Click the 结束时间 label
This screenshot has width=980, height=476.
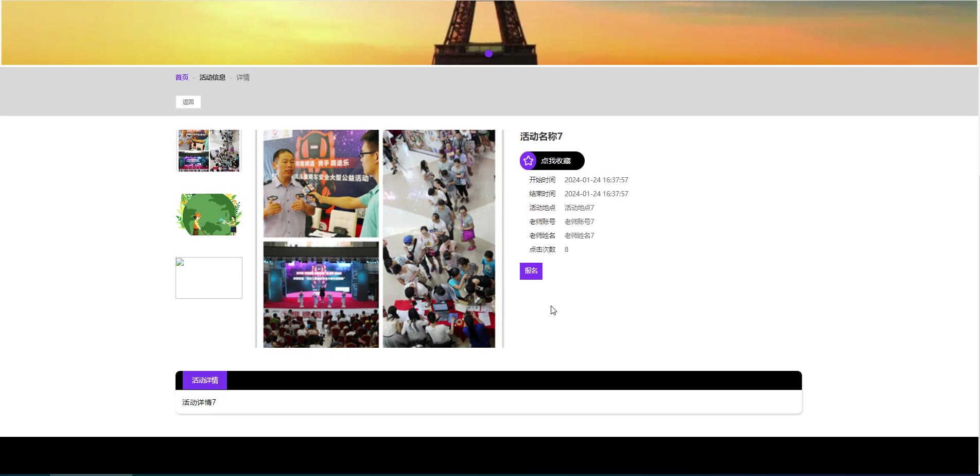tap(542, 194)
